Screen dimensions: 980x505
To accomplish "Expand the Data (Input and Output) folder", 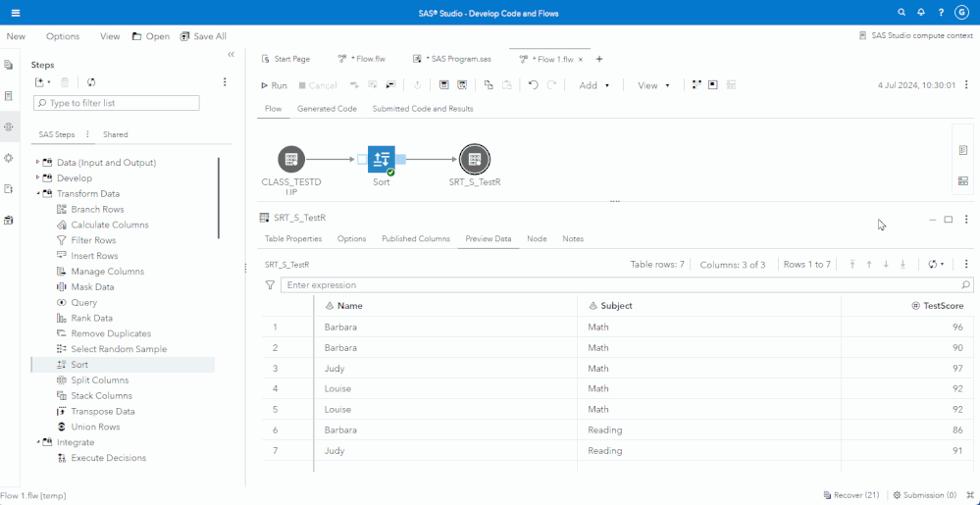I will tap(38, 163).
